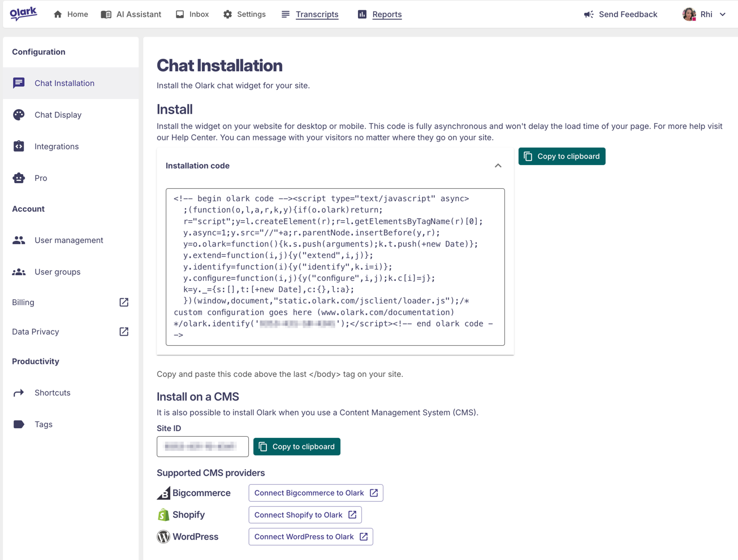Click the Tags label icon
Image resolution: width=738 pixels, height=560 pixels.
pos(19,424)
